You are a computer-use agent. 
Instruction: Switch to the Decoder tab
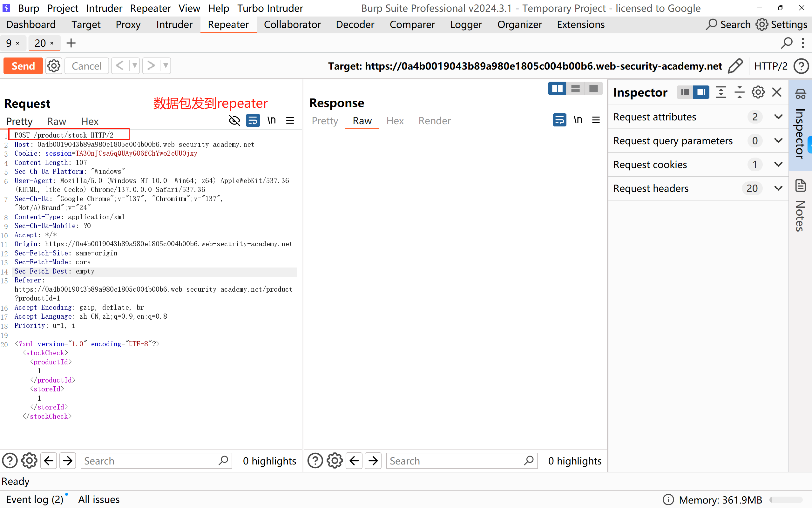click(355, 24)
